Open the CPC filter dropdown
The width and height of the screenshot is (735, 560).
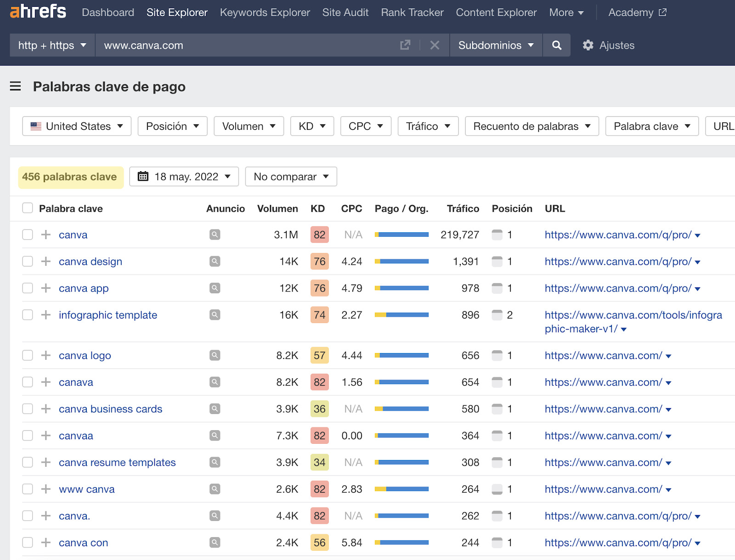tap(366, 126)
